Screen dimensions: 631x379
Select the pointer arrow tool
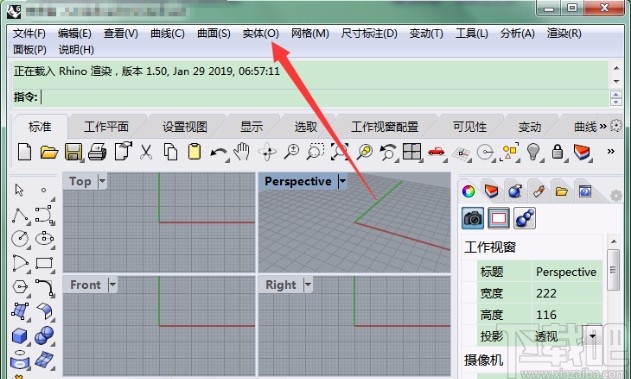(19, 190)
